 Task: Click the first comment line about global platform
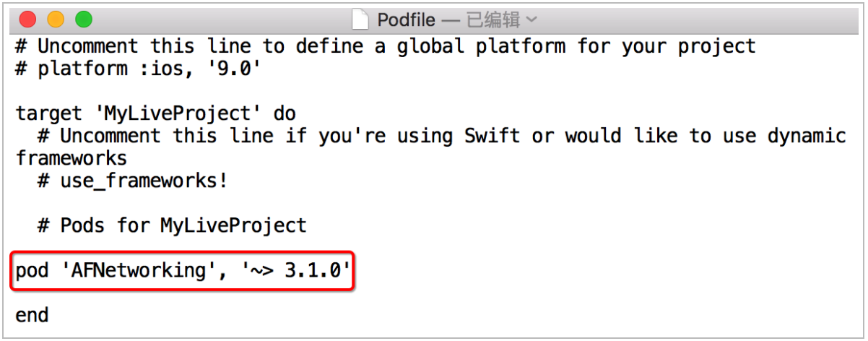(x=386, y=47)
